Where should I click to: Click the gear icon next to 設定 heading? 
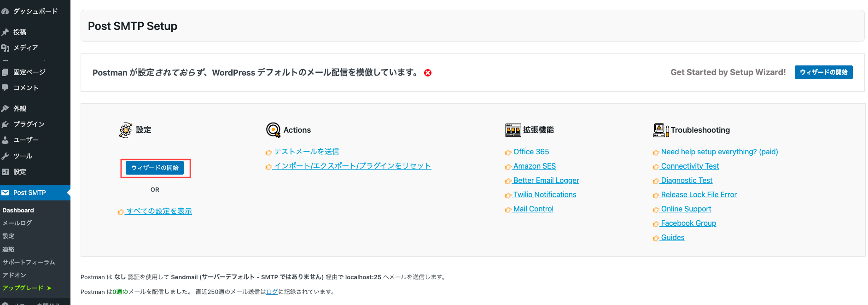(126, 130)
